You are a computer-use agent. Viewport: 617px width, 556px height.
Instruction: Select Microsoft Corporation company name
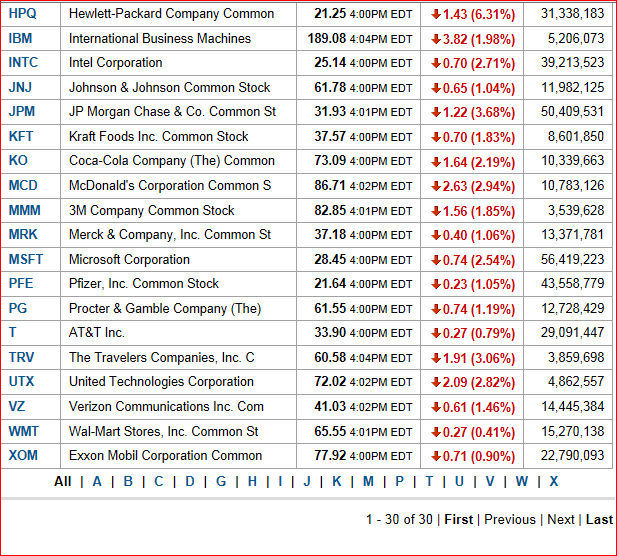pyautogui.click(x=129, y=260)
